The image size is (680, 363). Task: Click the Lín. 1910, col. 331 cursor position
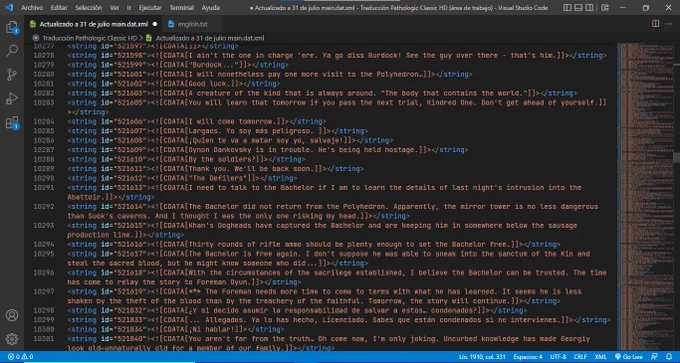coord(482,357)
